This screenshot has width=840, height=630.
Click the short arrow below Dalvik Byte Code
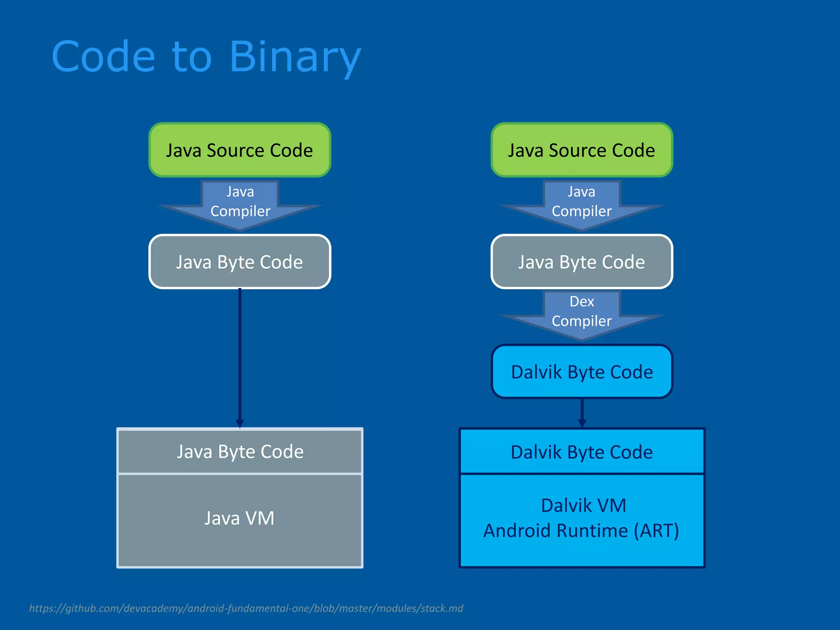(x=582, y=412)
